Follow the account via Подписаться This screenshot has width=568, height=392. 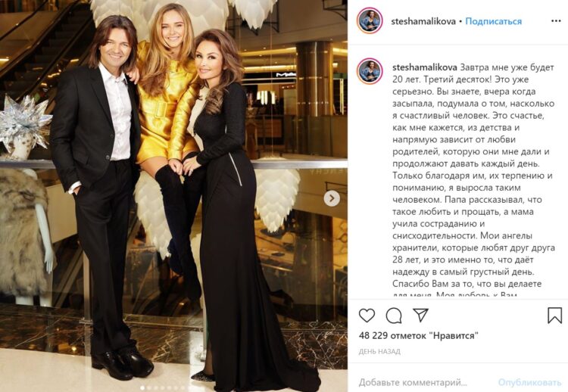493,21
